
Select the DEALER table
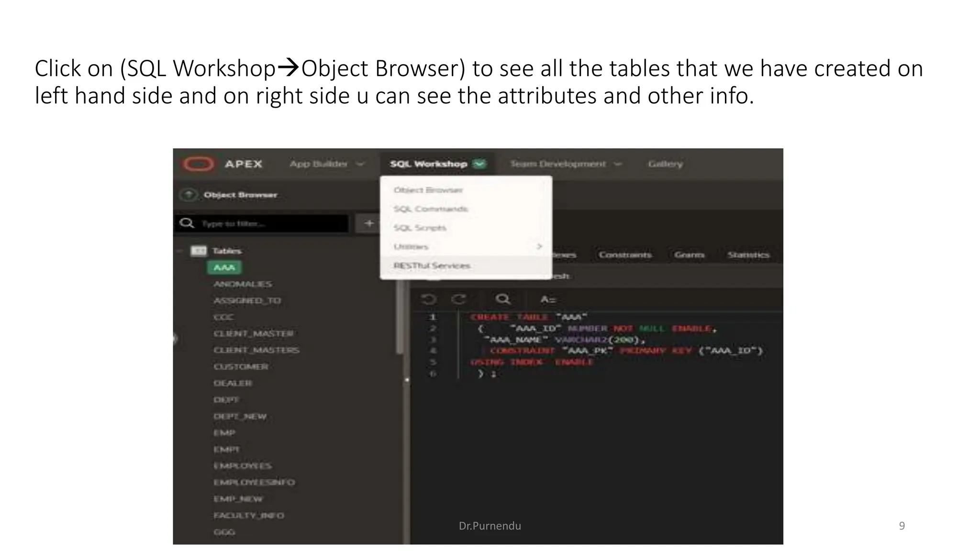coord(233,383)
